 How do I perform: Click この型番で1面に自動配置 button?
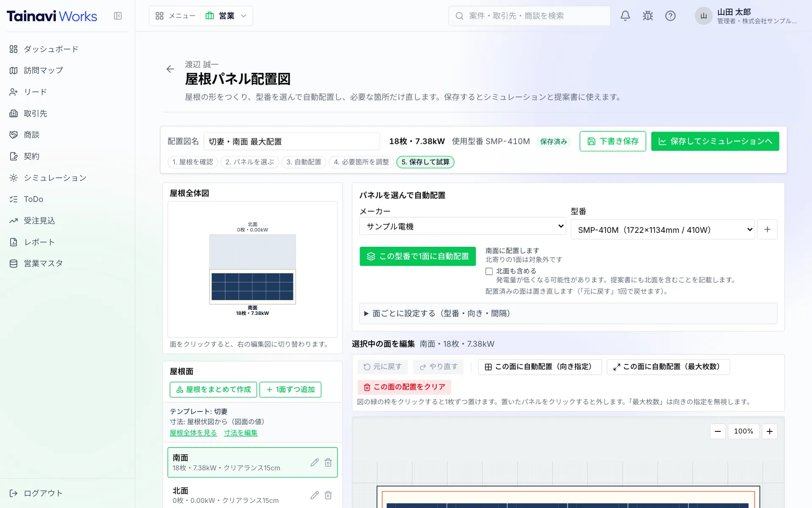[418, 257]
